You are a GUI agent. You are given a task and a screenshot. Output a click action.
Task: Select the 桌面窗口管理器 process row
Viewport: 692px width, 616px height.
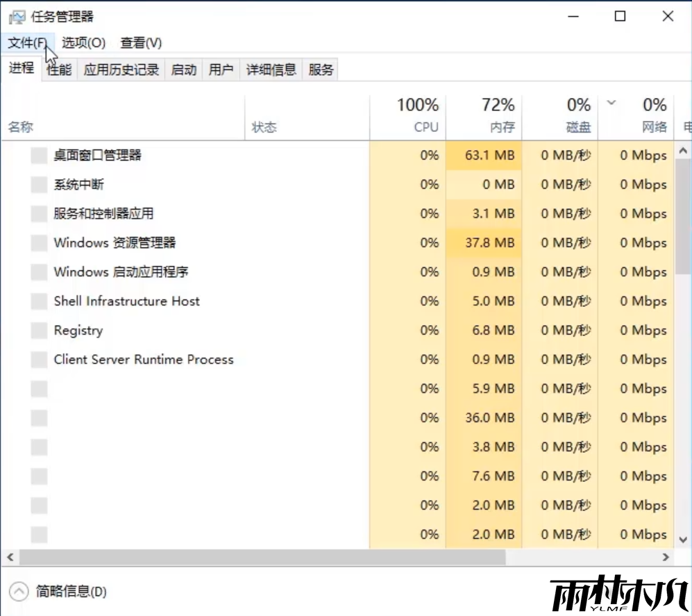pos(139,156)
